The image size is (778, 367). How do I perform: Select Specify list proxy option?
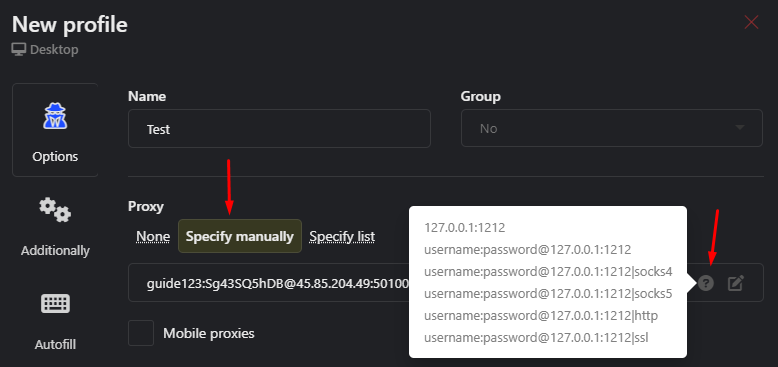coord(342,237)
